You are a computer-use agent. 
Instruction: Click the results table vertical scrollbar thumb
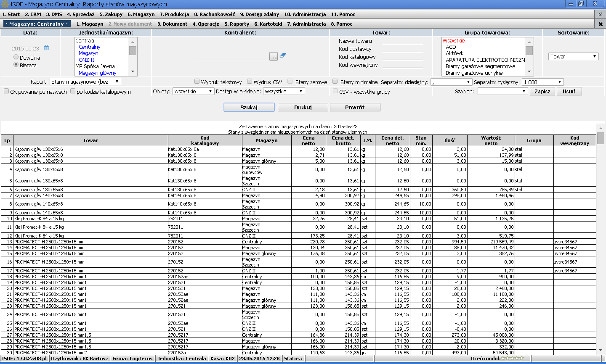[x=601, y=138]
